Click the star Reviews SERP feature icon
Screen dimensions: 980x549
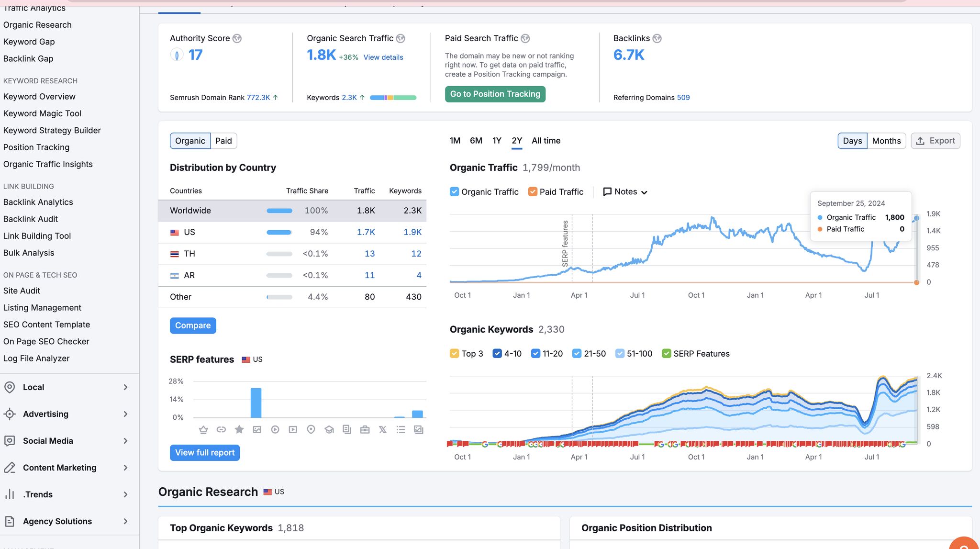[x=239, y=430]
